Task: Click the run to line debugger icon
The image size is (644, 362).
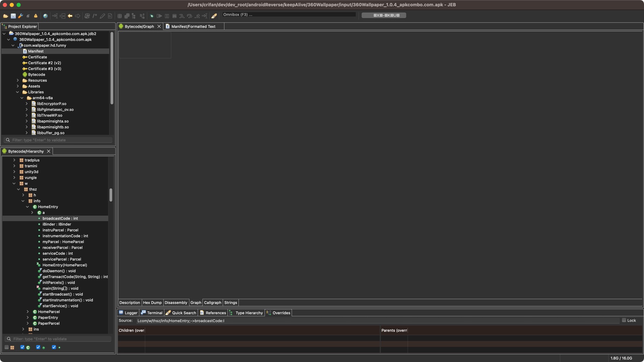Action: click(x=204, y=16)
